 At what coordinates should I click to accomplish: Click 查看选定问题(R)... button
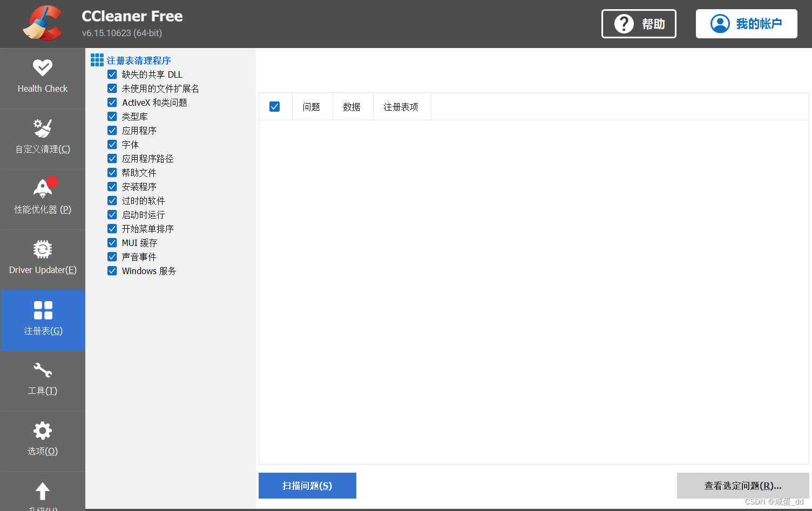[x=743, y=486]
